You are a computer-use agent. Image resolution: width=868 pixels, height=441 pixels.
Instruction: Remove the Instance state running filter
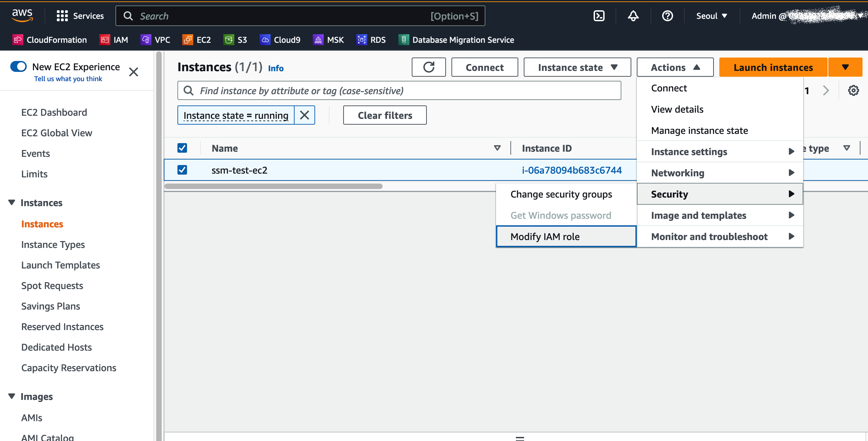click(305, 115)
